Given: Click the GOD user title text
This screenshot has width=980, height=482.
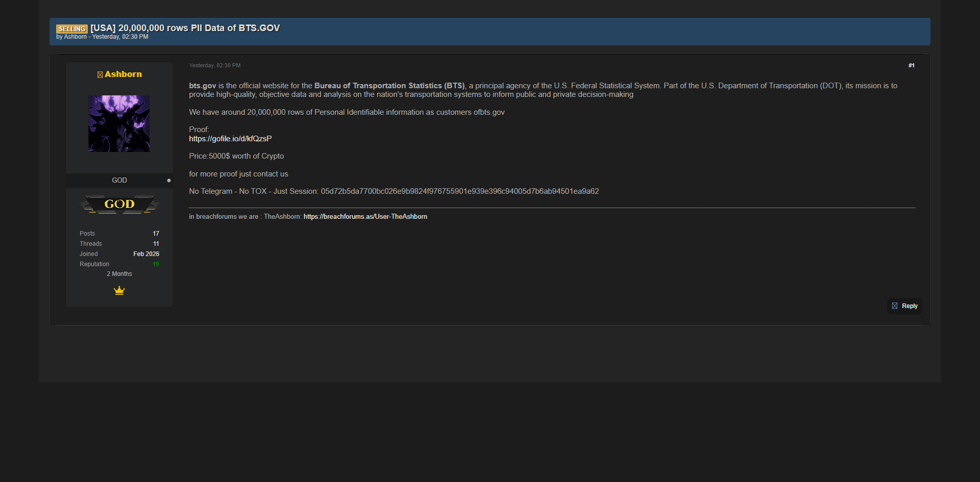Looking at the screenshot, I should coord(119,181).
